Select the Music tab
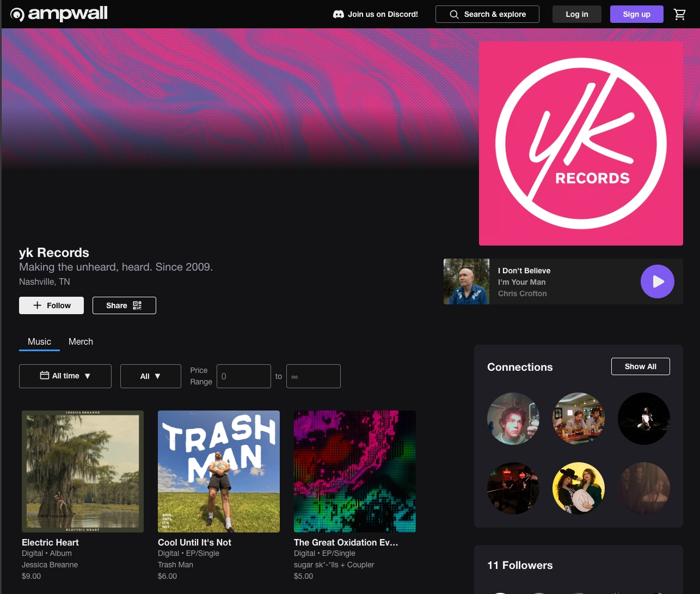700x594 pixels. [39, 342]
